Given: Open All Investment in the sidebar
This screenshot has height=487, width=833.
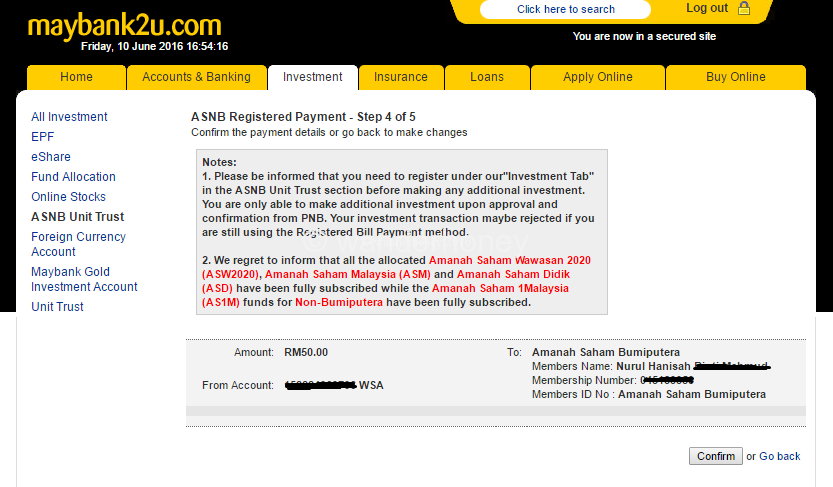Looking at the screenshot, I should click(69, 117).
